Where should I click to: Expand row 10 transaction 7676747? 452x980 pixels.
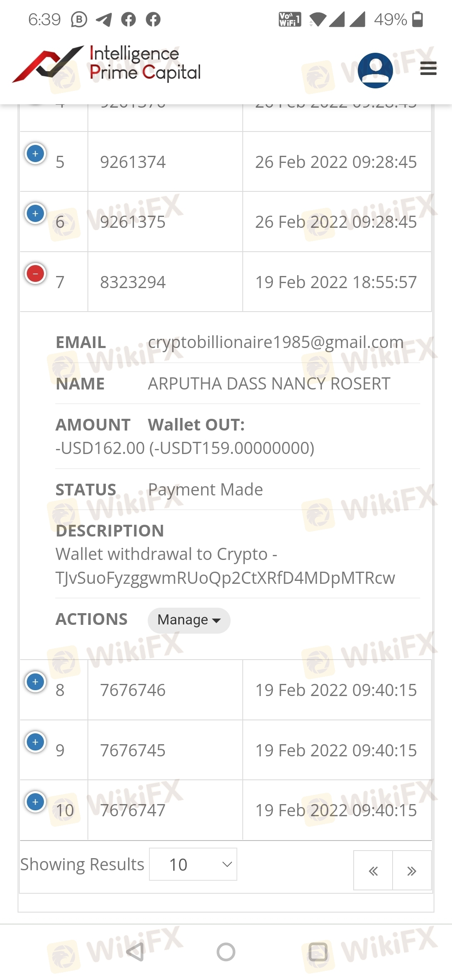pos(36,802)
